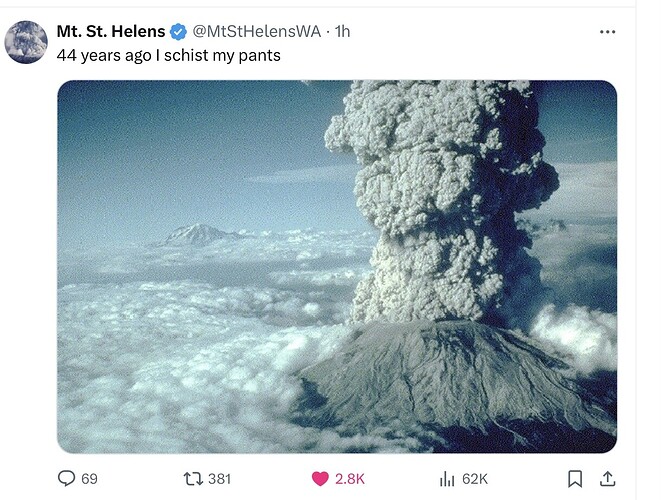Click the repost arrows icon
The width and height of the screenshot is (661, 500).
click(193, 479)
